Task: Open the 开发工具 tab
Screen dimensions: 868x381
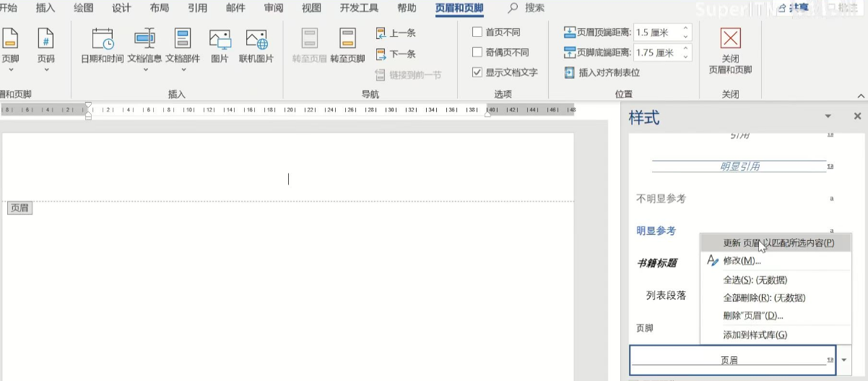Action: [x=359, y=8]
